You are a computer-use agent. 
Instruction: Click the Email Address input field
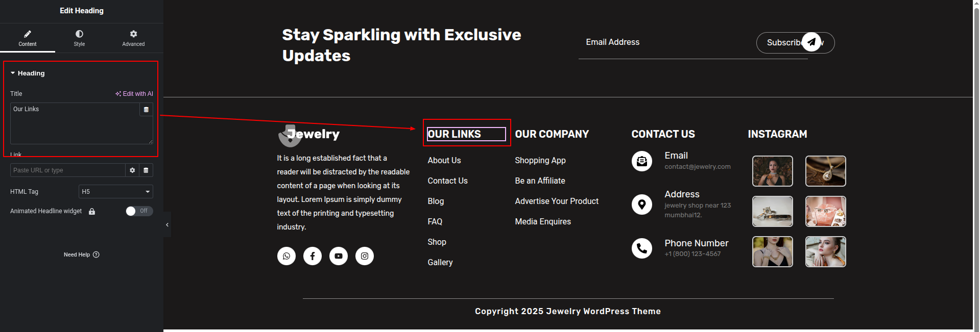(664, 42)
